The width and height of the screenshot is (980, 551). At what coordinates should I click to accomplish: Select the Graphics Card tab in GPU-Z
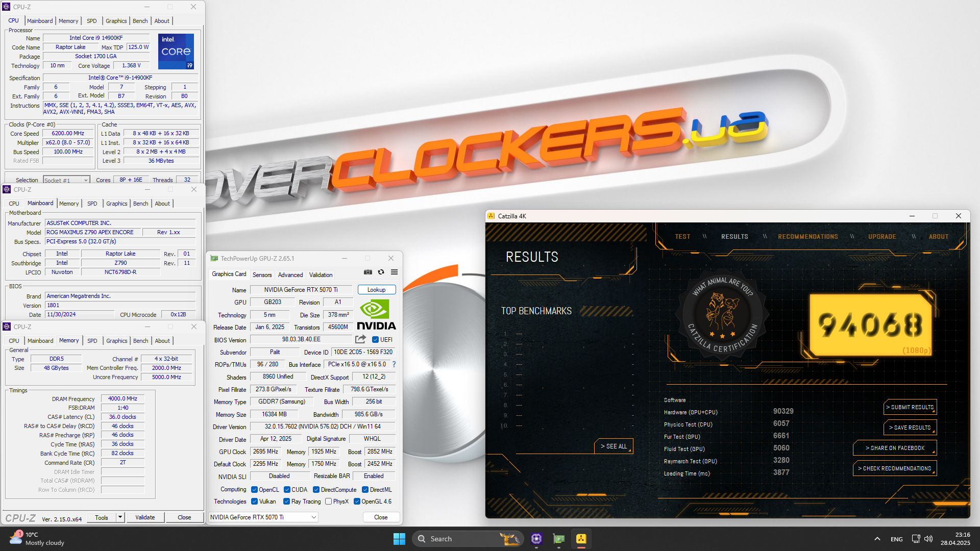coord(229,274)
